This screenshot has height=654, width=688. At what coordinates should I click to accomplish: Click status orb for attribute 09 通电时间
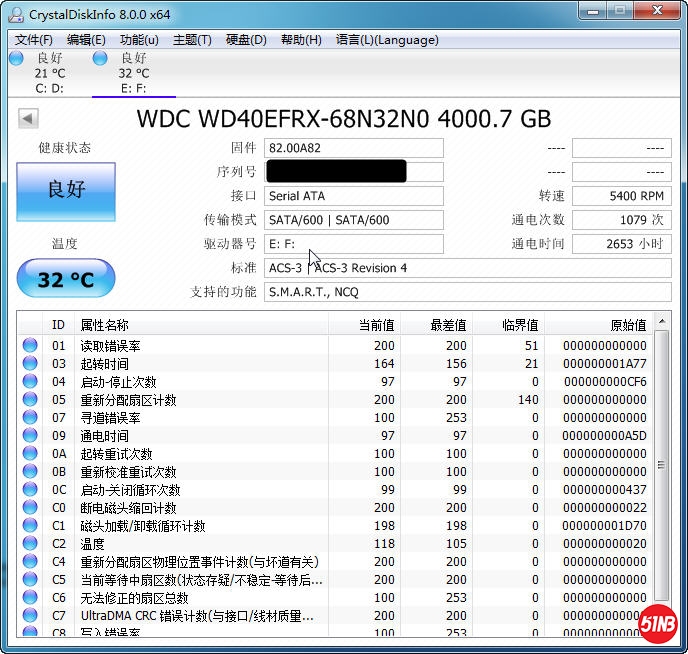point(30,436)
